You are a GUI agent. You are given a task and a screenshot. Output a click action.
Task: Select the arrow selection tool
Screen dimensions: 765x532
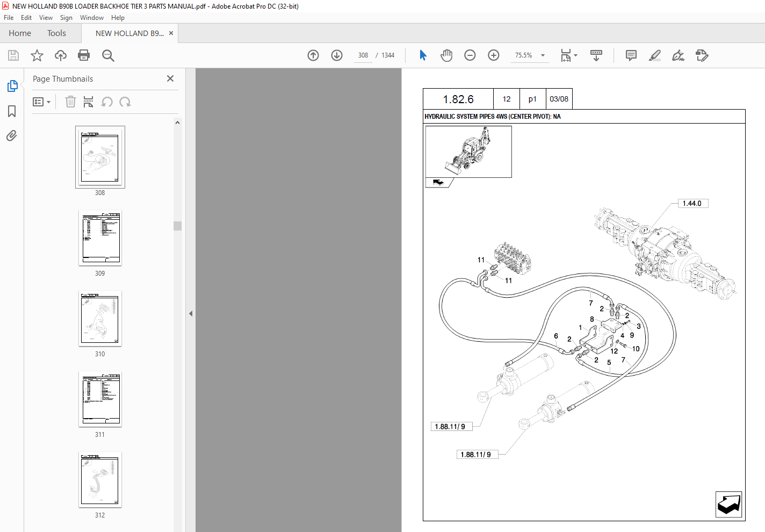click(423, 55)
